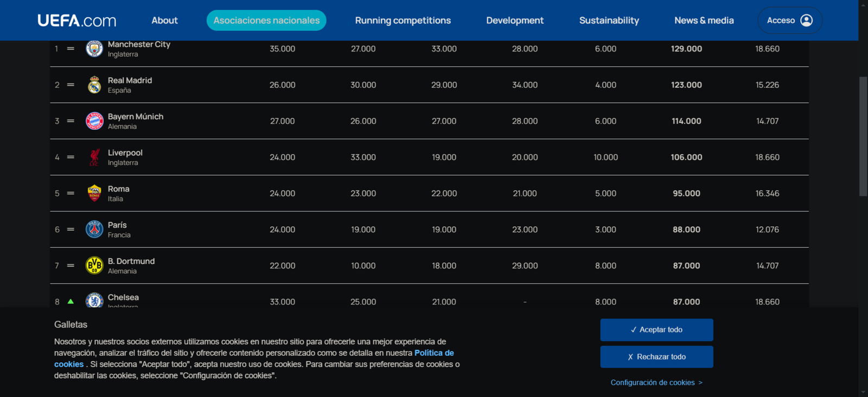Screen dimensions: 868x397
Task: Click the user profile icon in Acceso
Action: coord(807,21)
